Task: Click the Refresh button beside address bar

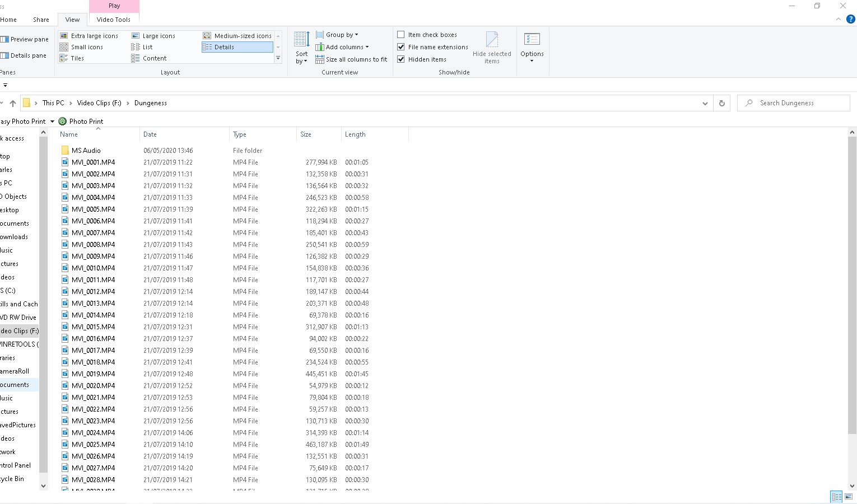Action: click(x=721, y=103)
